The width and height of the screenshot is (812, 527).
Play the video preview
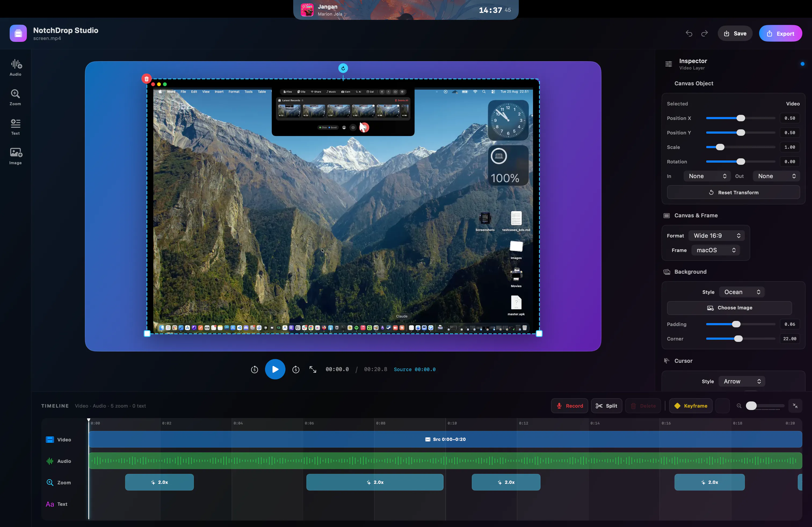[275, 369]
